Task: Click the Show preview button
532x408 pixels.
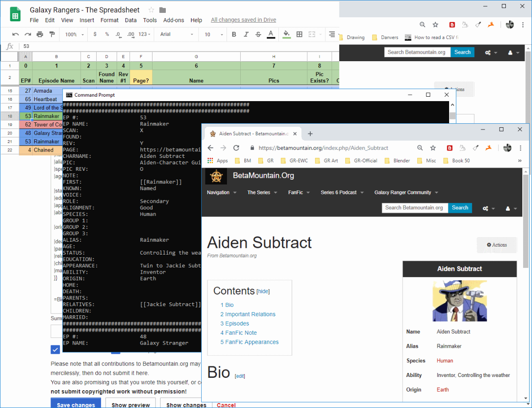Action: [131, 403]
